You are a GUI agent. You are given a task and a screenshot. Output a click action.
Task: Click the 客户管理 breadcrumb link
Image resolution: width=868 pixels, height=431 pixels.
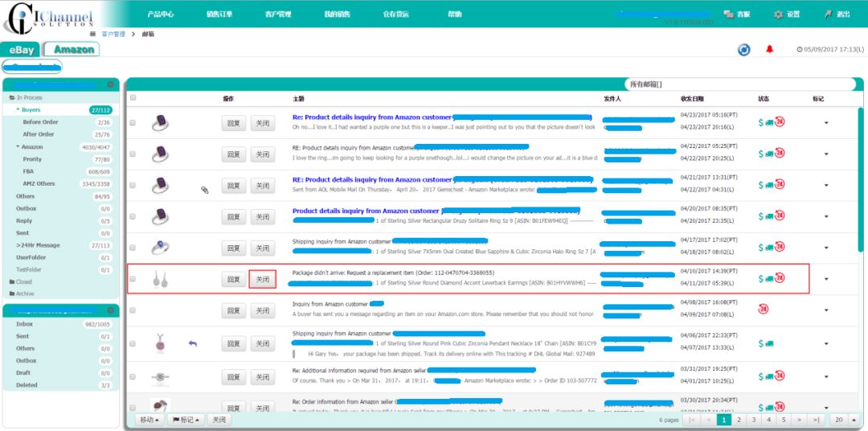(x=113, y=34)
